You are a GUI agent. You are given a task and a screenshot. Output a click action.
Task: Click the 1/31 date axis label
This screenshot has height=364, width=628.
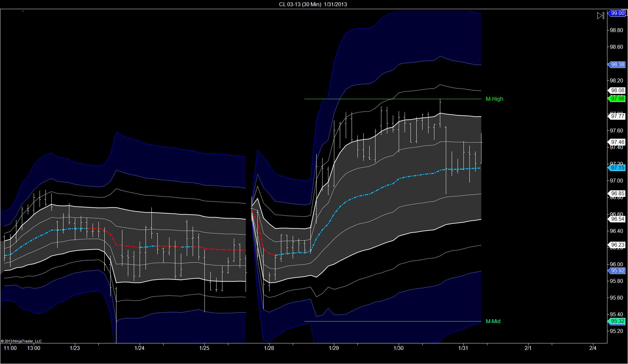pyautogui.click(x=463, y=348)
